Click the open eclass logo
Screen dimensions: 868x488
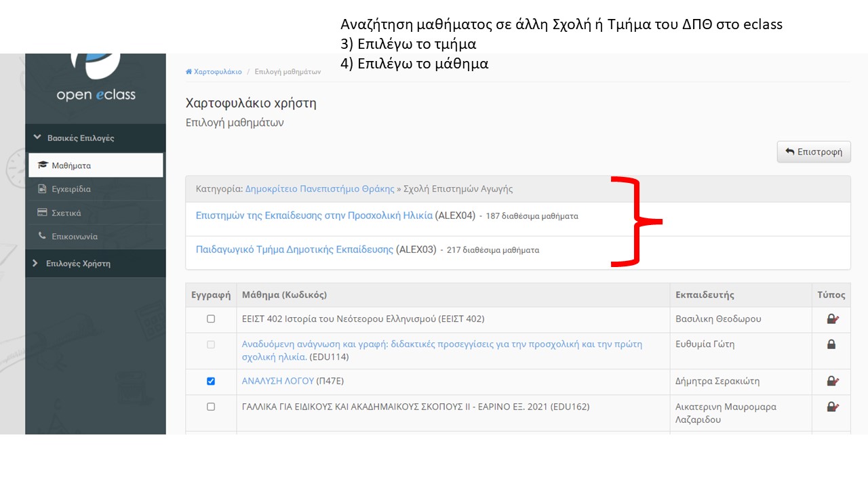coord(96,78)
